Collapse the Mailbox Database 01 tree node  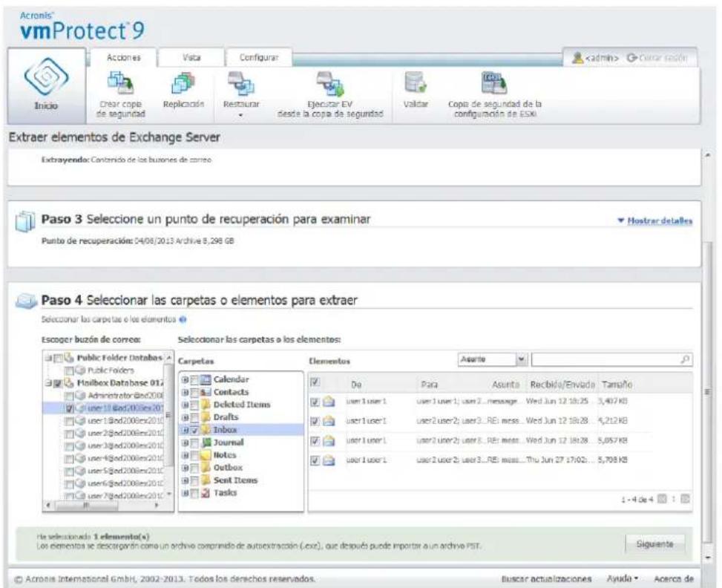[48, 383]
